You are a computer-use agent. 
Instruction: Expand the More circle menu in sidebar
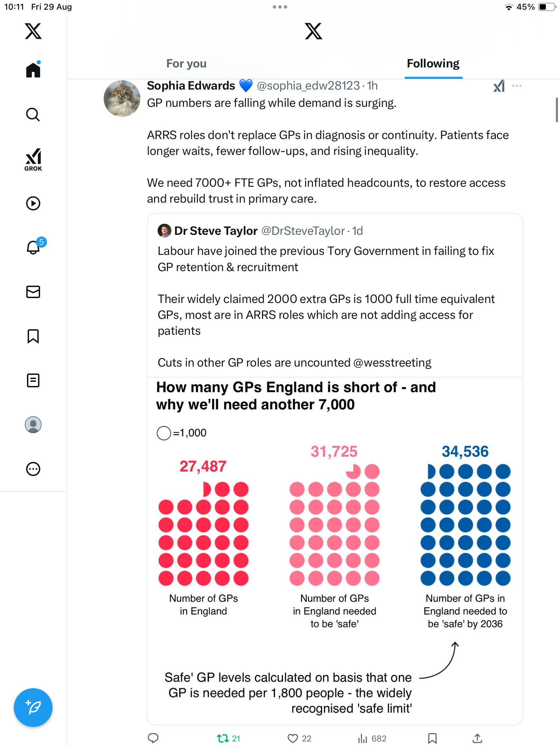[x=33, y=469]
